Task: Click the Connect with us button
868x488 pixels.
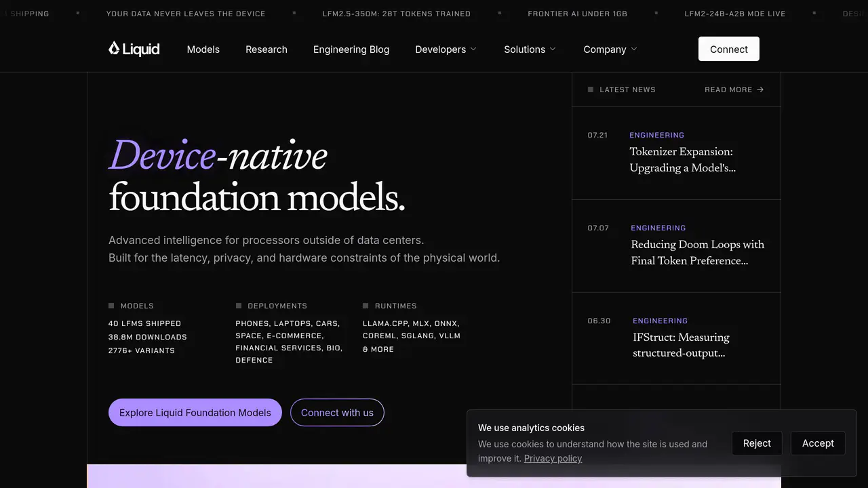Action: pyautogui.click(x=337, y=412)
